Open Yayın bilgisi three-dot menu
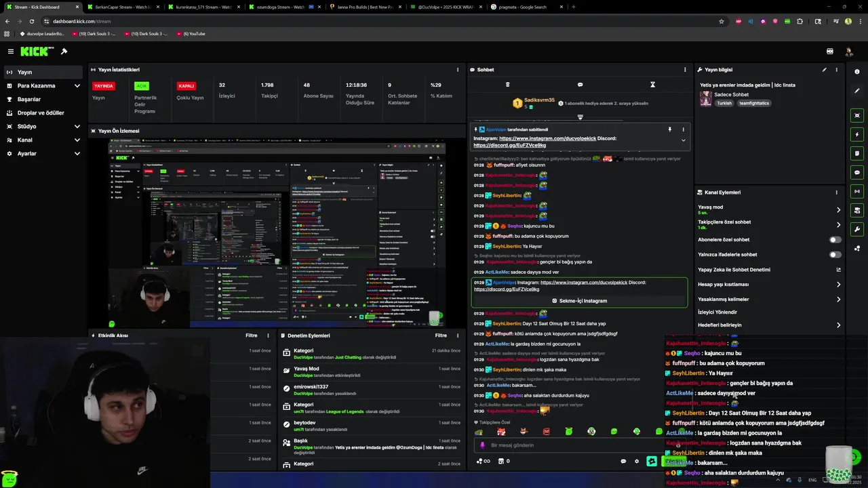The width and height of the screenshot is (868, 488). point(836,70)
